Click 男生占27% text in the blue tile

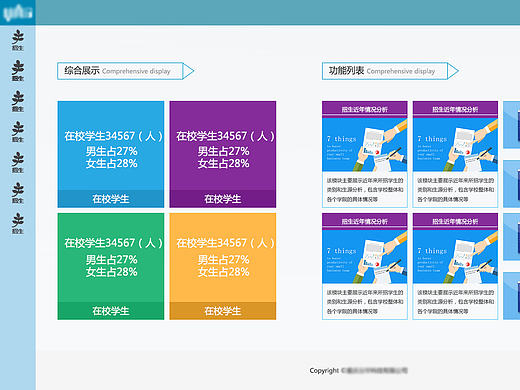click(112, 151)
